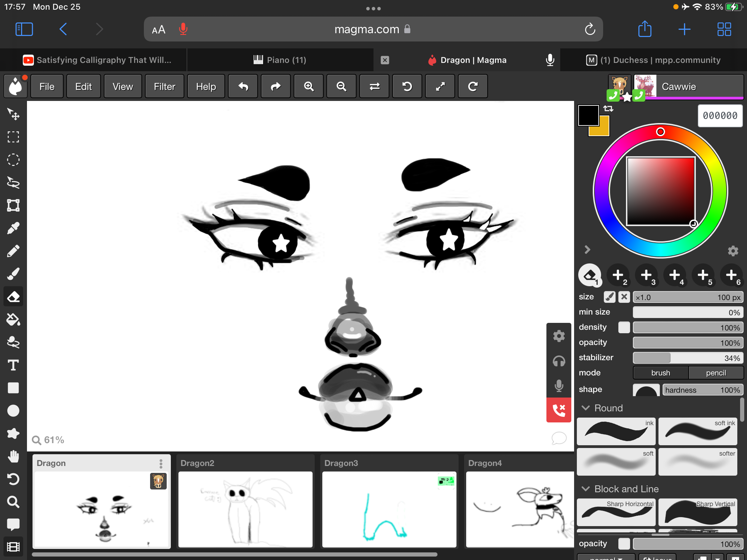The image size is (747, 560).
Task: Select the eyedropper tool
Action: [13, 228]
